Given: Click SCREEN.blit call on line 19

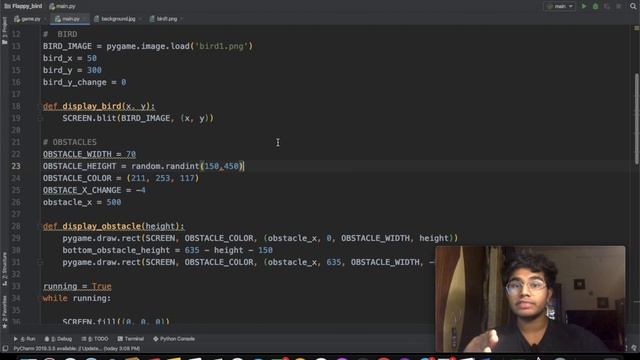Looking at the screenshot, I should click(138, 118).
